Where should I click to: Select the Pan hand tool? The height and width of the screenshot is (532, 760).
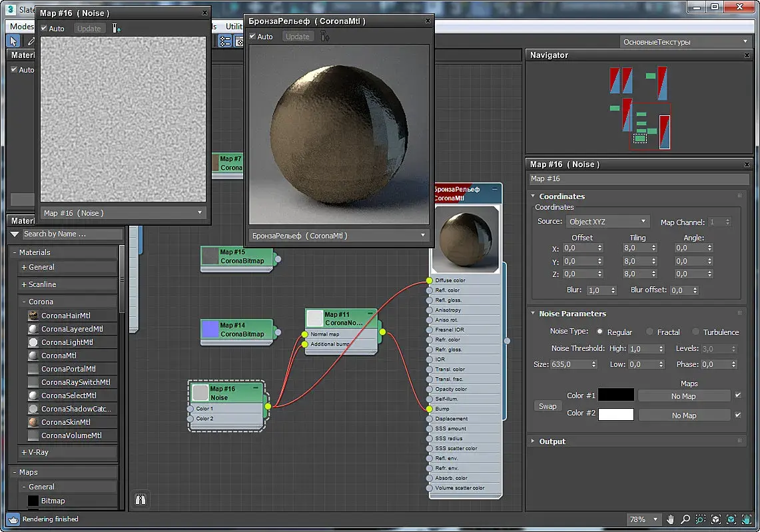[x=670, y=519]
